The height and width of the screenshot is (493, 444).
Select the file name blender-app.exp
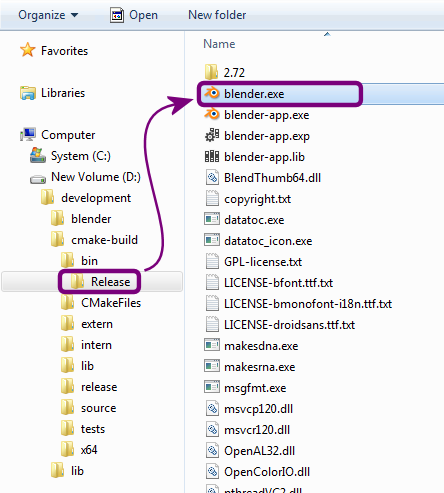click(x=267, y=136)
